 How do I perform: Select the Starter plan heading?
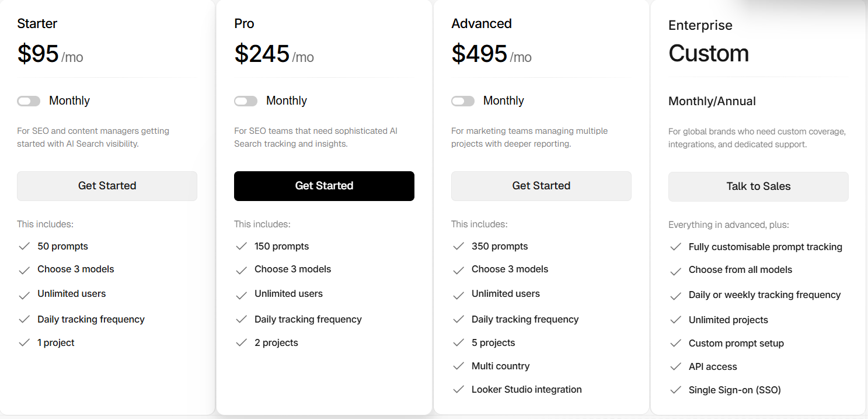37,23
